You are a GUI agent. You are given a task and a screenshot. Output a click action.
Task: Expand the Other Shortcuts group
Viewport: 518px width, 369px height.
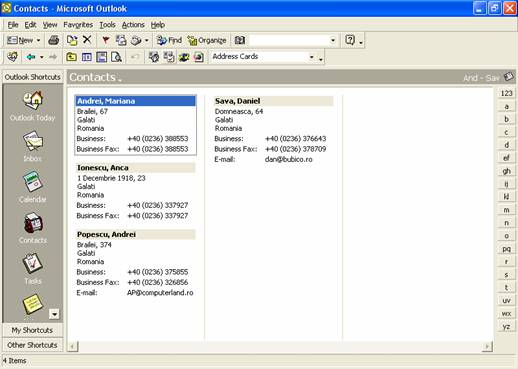point(33,345)
